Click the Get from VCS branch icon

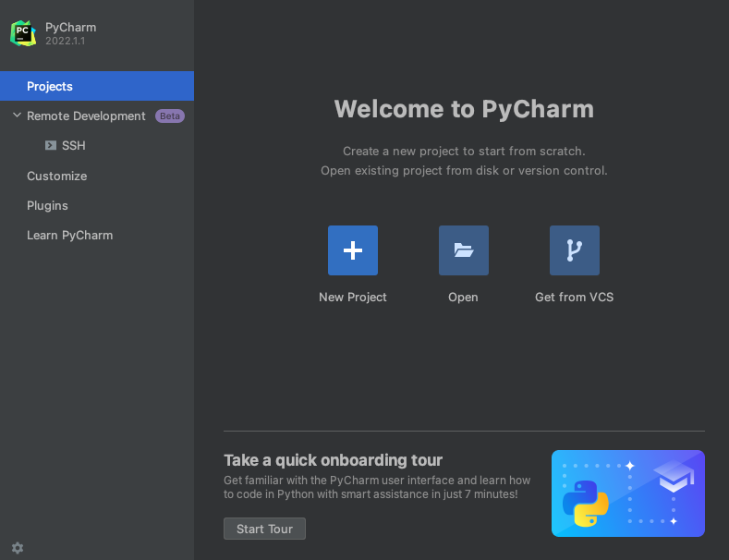point(575,250)
